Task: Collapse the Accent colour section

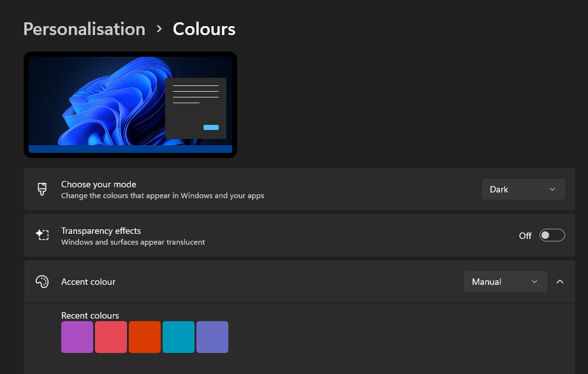Action: coord(560,282)
